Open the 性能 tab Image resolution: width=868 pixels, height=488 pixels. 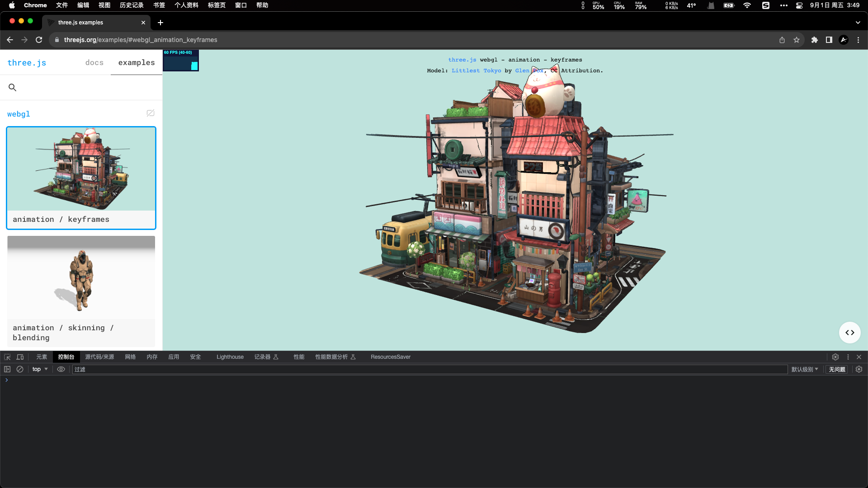coord(299,357)
